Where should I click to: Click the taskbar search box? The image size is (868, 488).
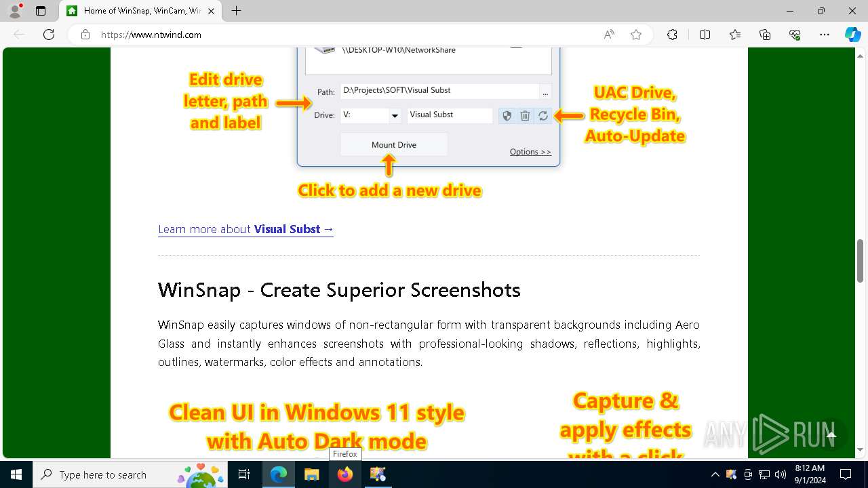[x=130, y=474]
